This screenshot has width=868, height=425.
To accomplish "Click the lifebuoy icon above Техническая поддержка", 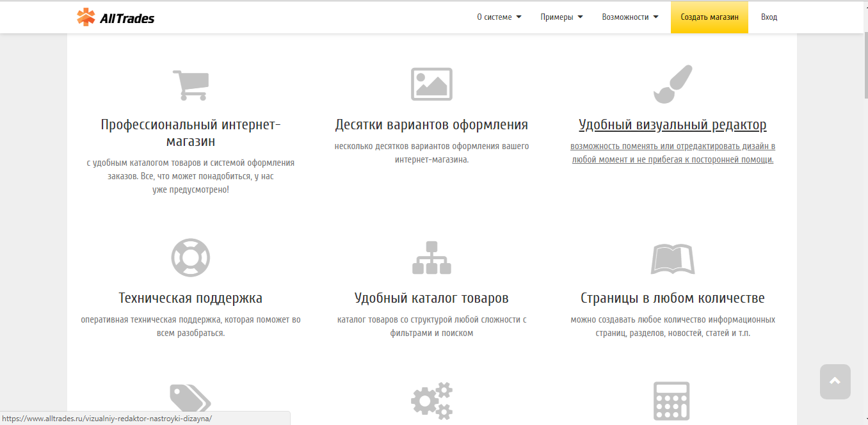I will [x=190, y=257].
